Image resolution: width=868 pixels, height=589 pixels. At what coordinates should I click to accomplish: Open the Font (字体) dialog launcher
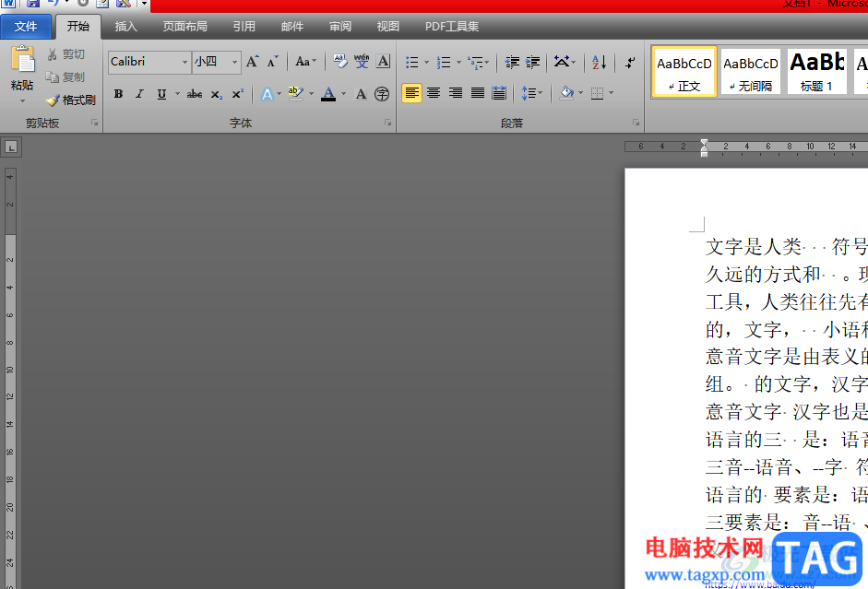[x=387, y=123]
